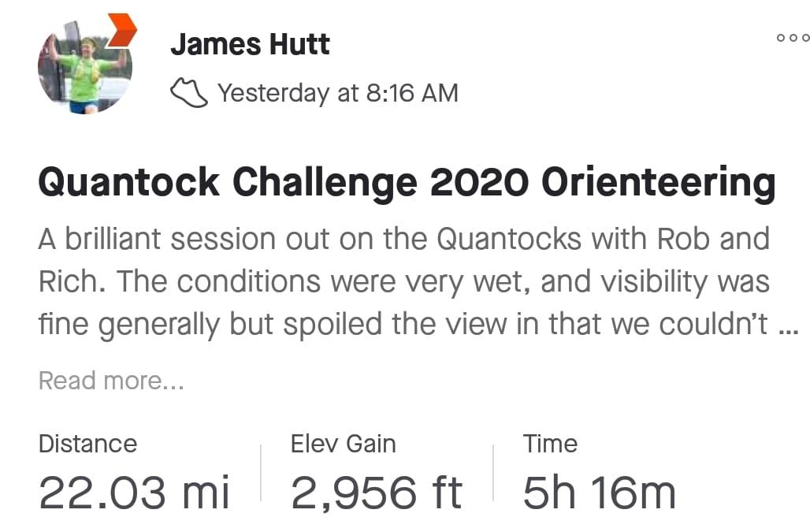Click the Distance label
This screenshot has height=532, width=810.
coord(87,445)
